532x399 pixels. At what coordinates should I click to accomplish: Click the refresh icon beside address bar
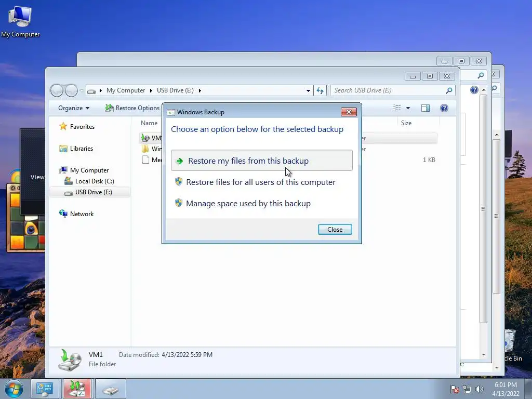click(x=320, y=90)
